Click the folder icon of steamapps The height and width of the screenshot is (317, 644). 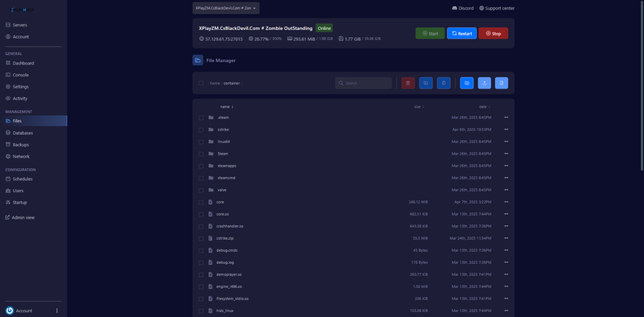(x=211, y=166)
